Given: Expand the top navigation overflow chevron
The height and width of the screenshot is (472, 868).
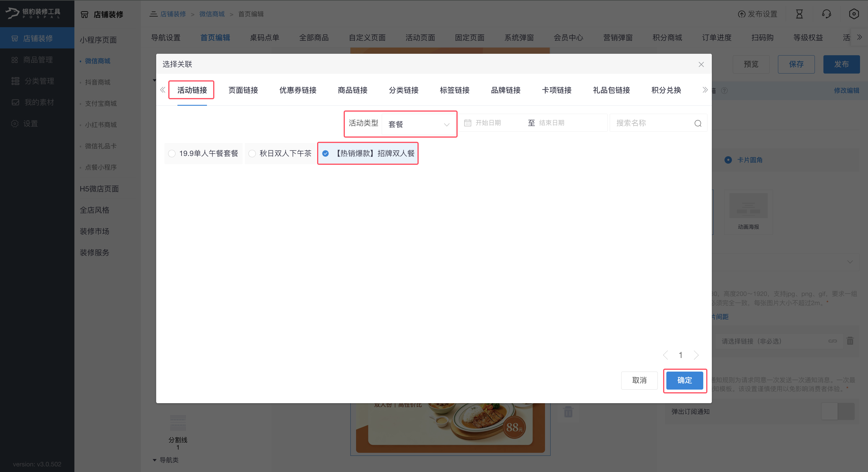Looking at the screenshot, I should point(859,38).
